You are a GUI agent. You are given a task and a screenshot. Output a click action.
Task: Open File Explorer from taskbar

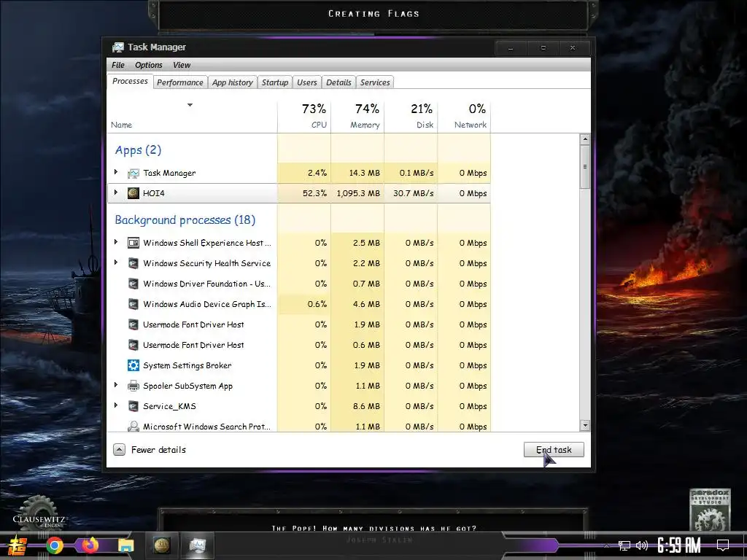point(125,545)
